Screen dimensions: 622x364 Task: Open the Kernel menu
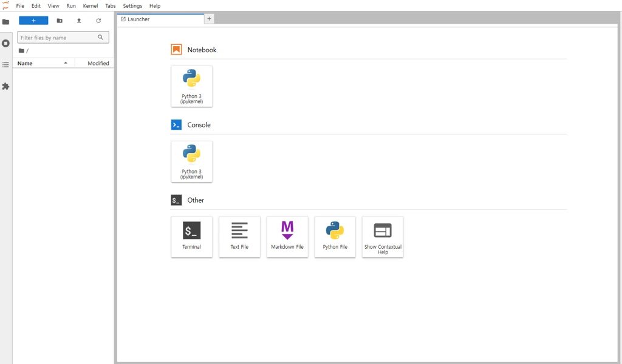90,5
